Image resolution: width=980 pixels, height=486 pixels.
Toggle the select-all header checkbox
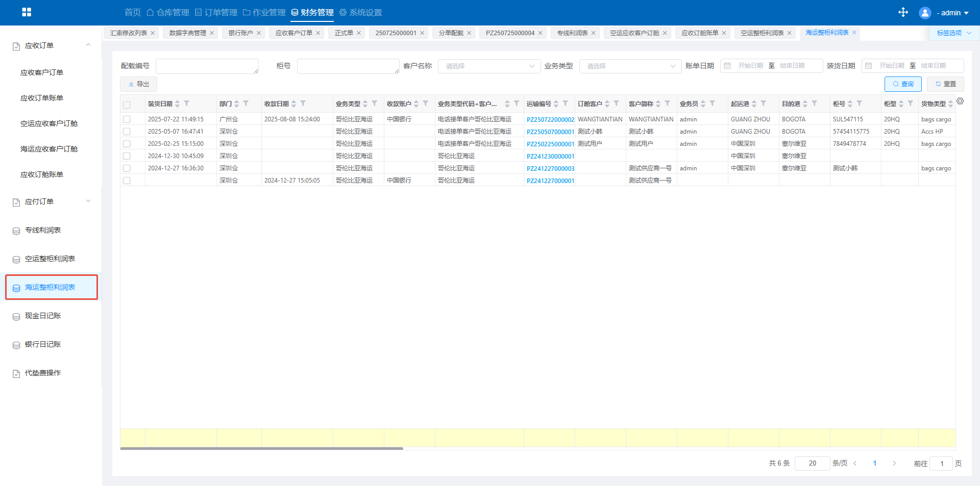pyautogui.click(x=127, y=105)
